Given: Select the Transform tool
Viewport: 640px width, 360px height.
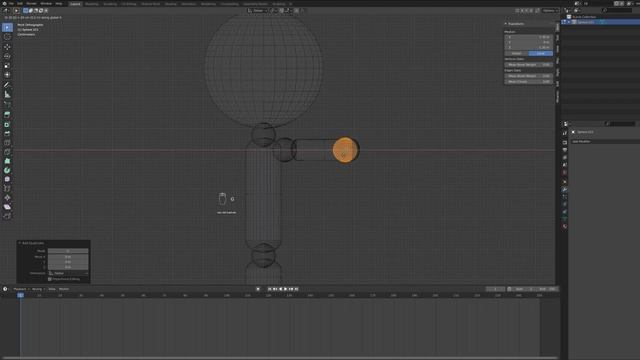Looking at the screenshot, I should (7, 75).
